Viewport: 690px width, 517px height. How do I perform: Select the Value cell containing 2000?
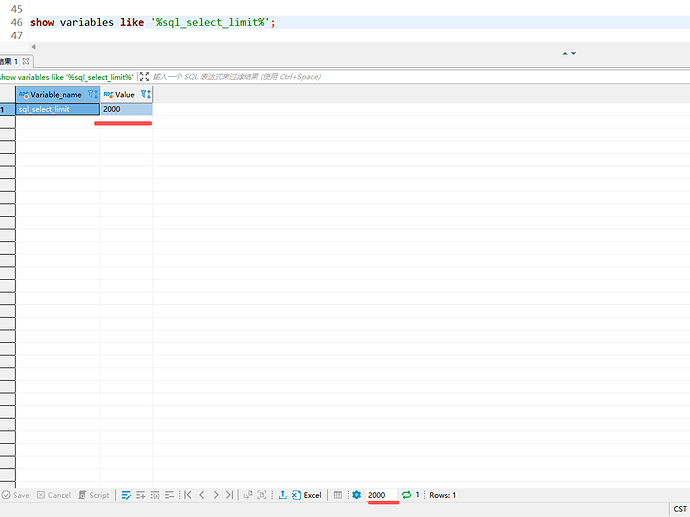[x=126, y=109]
